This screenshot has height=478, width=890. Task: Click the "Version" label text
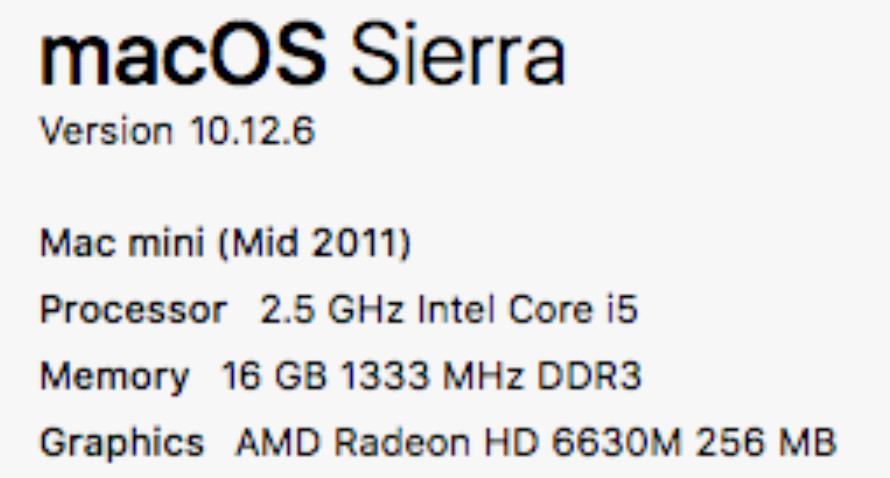click(x=105, y=131)
